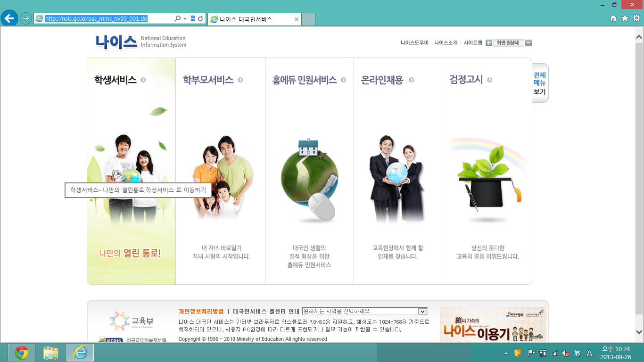644x362 pixels.
Task: Click the globe with mouse image
Action: [x=309, y=180]
